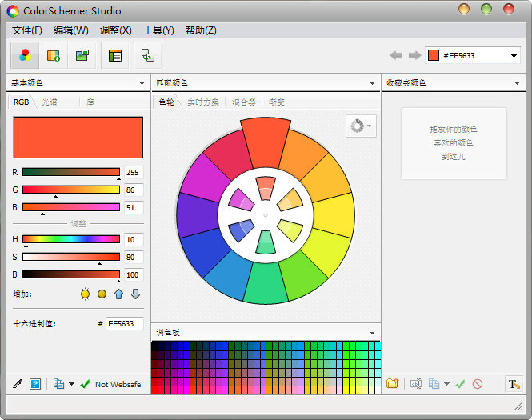Switch to the 色轮 tab
Screen dimensions: 532x420
coord(166,102)
